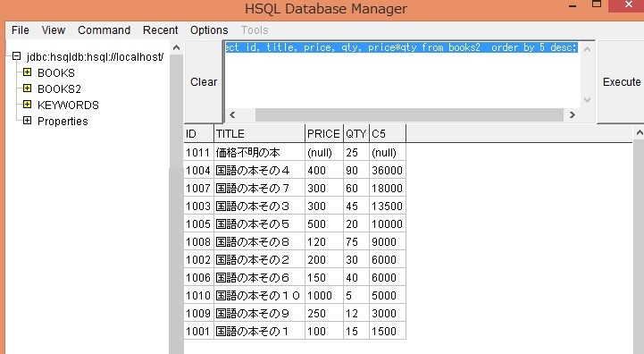Select the cell with ID 1007
The height and width of the screenshot is (354, 644).
199,189
